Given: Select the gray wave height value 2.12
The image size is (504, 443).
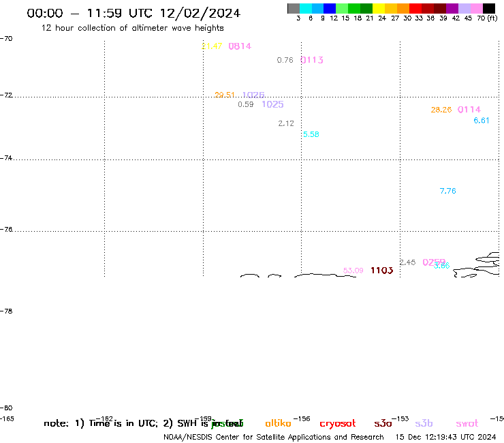Looking at the screenshot, I should pos(286,123).
